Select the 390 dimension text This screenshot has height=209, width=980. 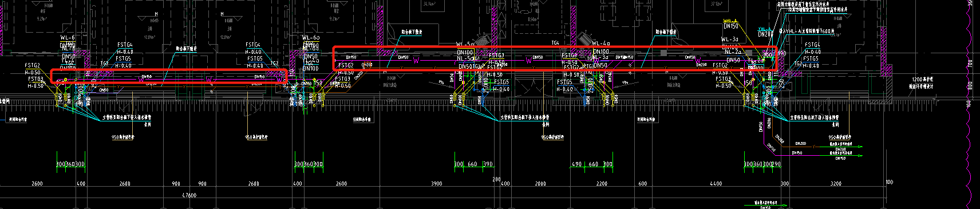coord(488,164)
